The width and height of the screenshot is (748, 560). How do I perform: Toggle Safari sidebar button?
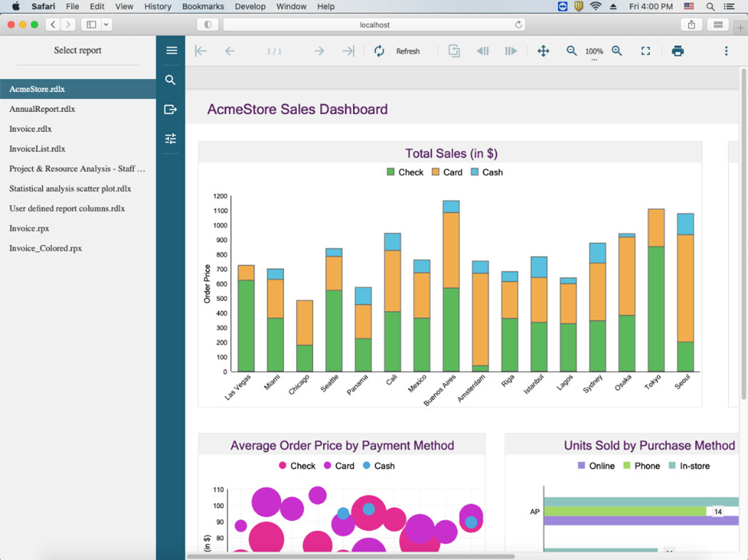click(91, 24)
